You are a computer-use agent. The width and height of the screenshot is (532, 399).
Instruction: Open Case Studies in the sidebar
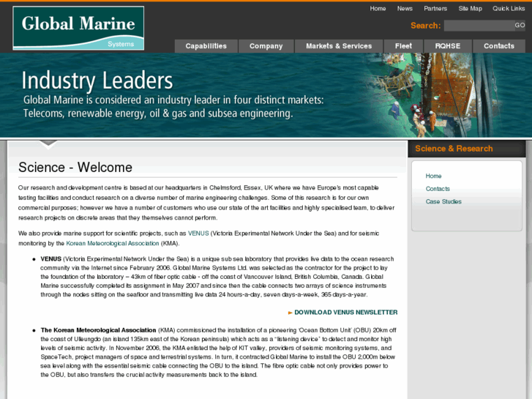pyautogui.click(x=443, y=202)
